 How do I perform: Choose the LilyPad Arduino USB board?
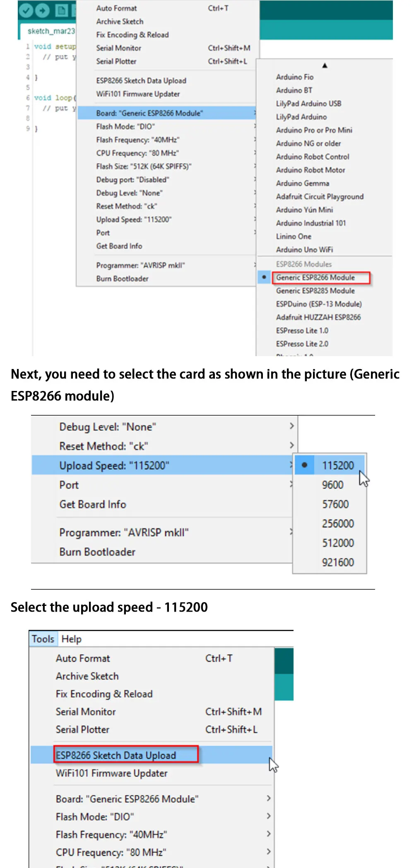point(309,104)
